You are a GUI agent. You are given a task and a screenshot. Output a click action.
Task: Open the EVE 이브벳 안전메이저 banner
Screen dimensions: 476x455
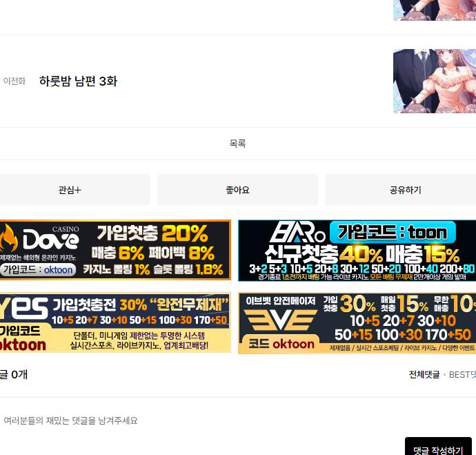(x=357, y=323)
